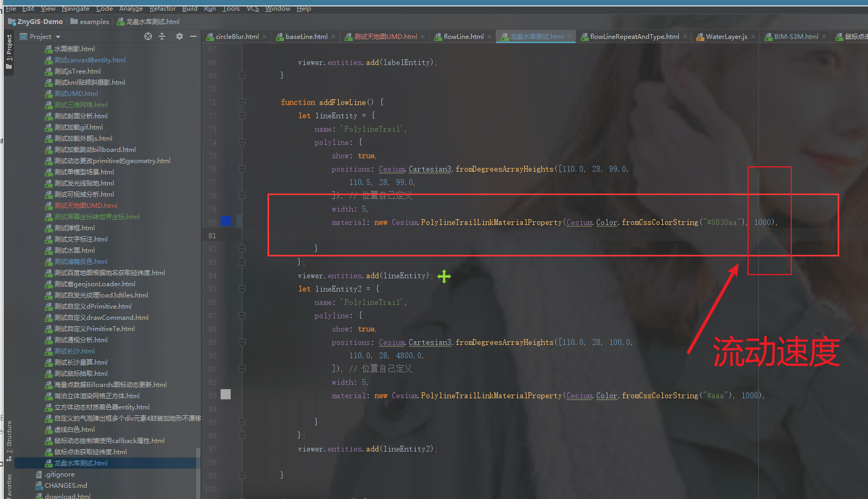This screenshot has width=868, height=499.
Task: Toggle the Z: Structure side tool button
Action: click(x=9, y=441)
